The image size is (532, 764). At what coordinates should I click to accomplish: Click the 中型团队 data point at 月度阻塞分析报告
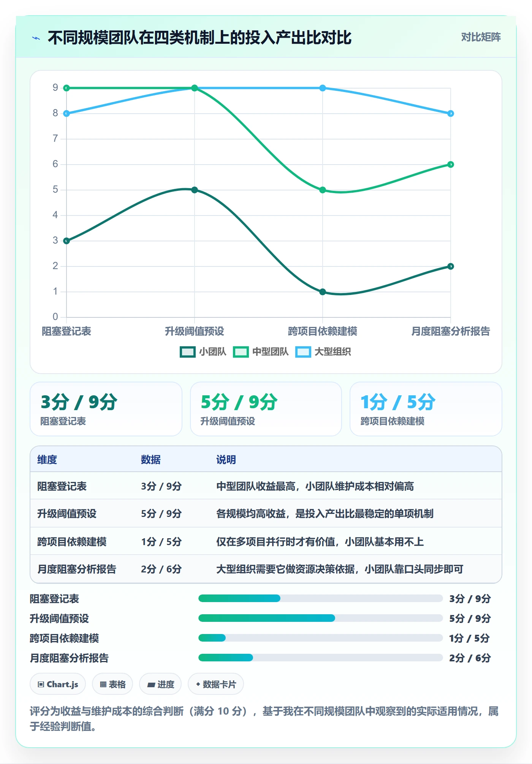[451, 165]
